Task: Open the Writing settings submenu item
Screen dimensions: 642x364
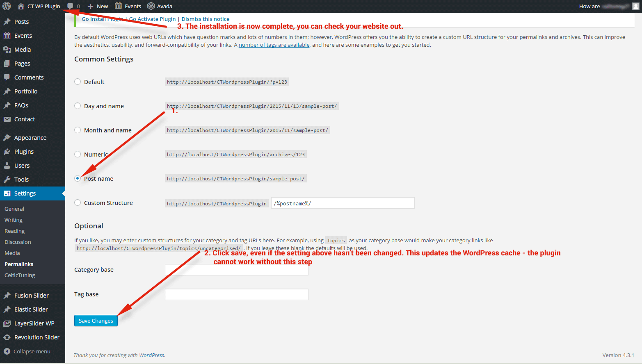Action: [x=14, y=220]
